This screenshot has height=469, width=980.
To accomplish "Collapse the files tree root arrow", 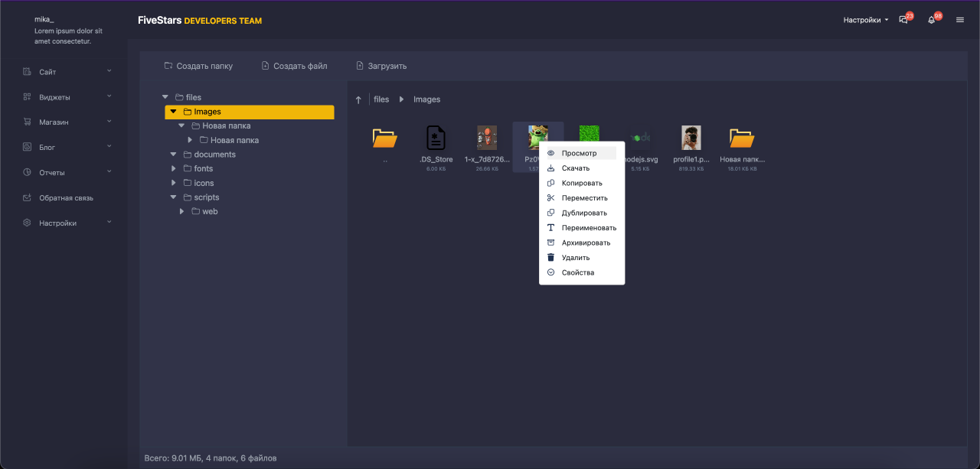I will pos(165,97).
